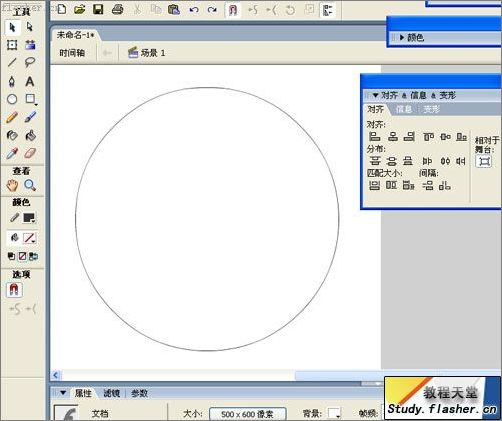Click Match width icon
This screenshot has width=502, height=421.
coord(374,185)
